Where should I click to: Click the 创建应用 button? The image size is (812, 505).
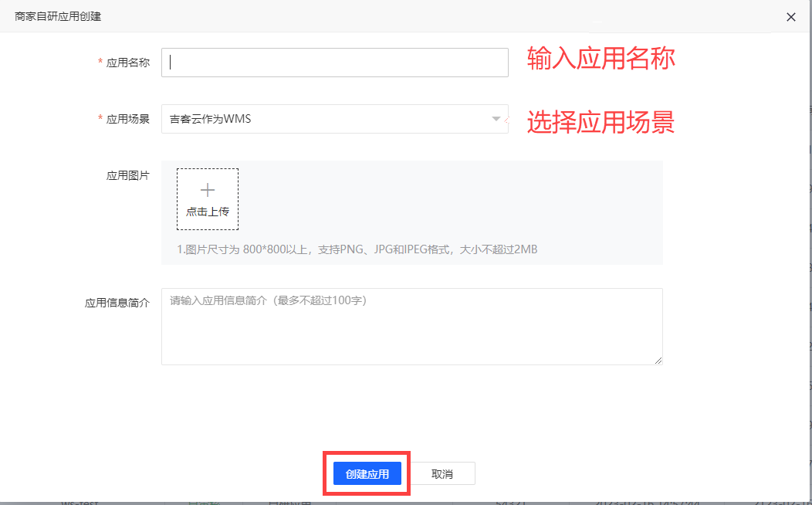pos(367,473)
